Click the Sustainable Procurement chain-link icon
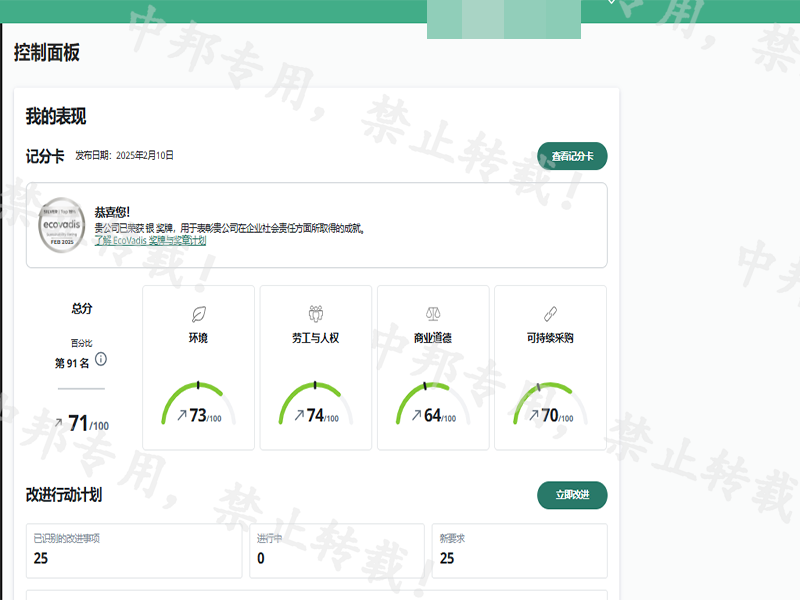This screenshot has height=600, width=800. 550,314
